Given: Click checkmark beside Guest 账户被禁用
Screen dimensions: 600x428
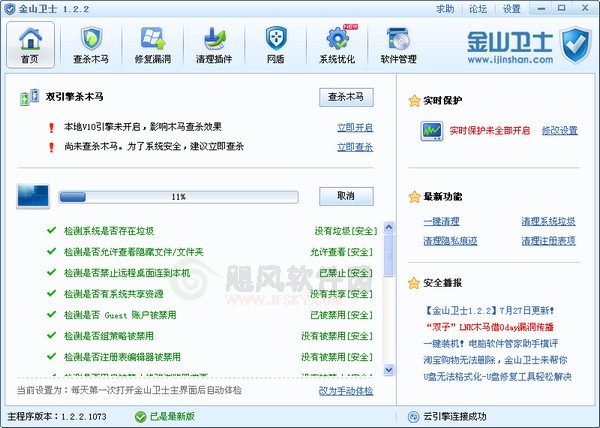Looking at the screenshot, I should tap(51, 314).
